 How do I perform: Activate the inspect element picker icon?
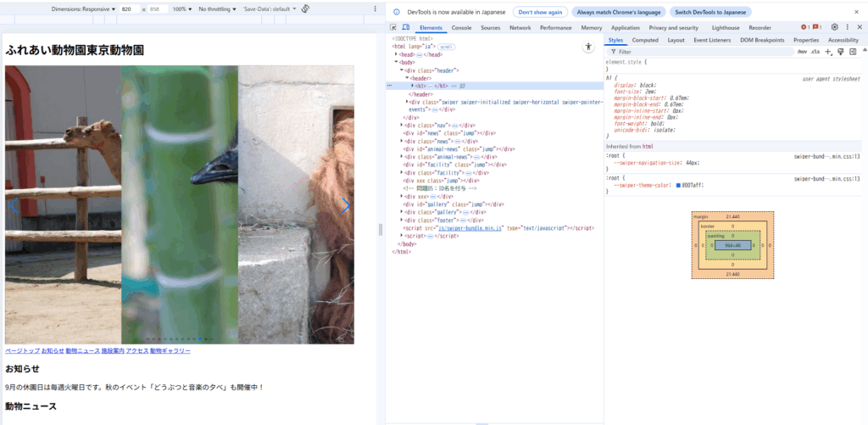click(394, 27)
